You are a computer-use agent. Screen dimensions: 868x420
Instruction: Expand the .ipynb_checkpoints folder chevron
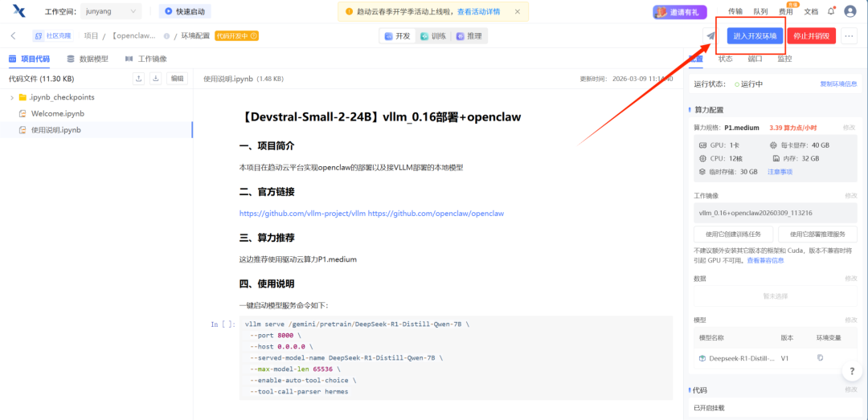click(x=12, y=97)
